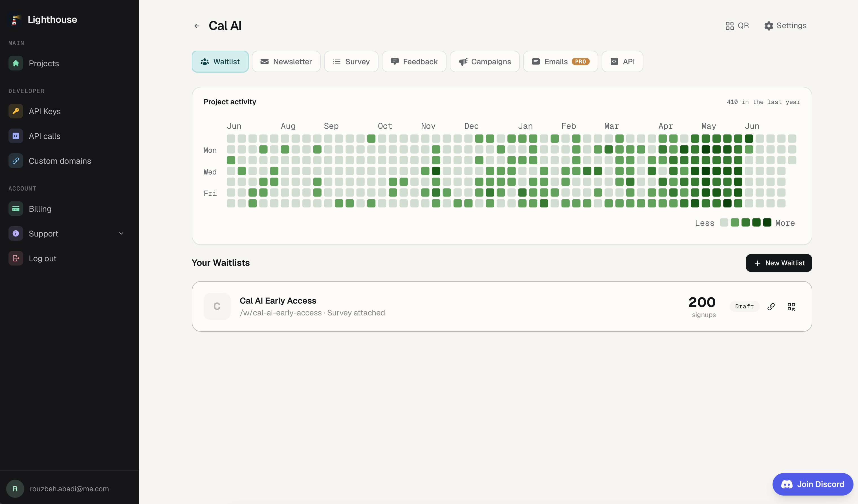The width and height of the screenshot is (858, 504).
Task: Click the Custom domains link icon
Action: pyautogui.click(x=16, y=161)
